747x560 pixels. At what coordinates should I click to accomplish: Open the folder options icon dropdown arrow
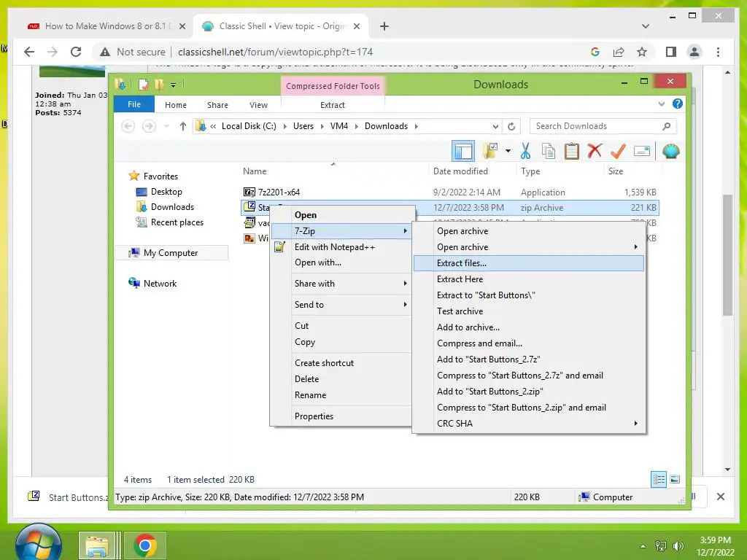[x=508, y=152]
